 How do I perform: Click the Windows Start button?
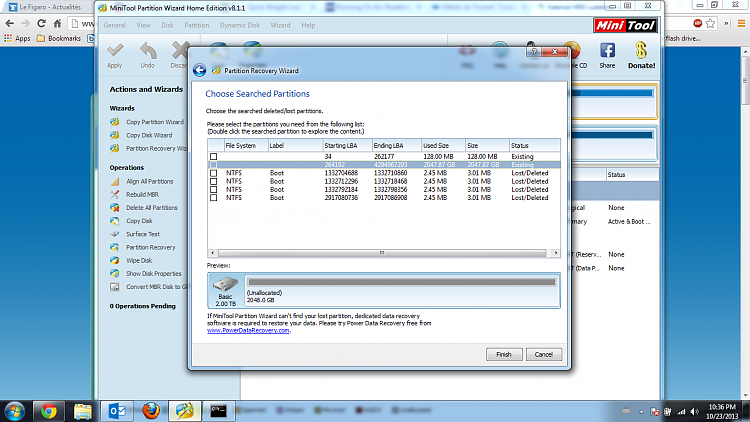[14, 411]
